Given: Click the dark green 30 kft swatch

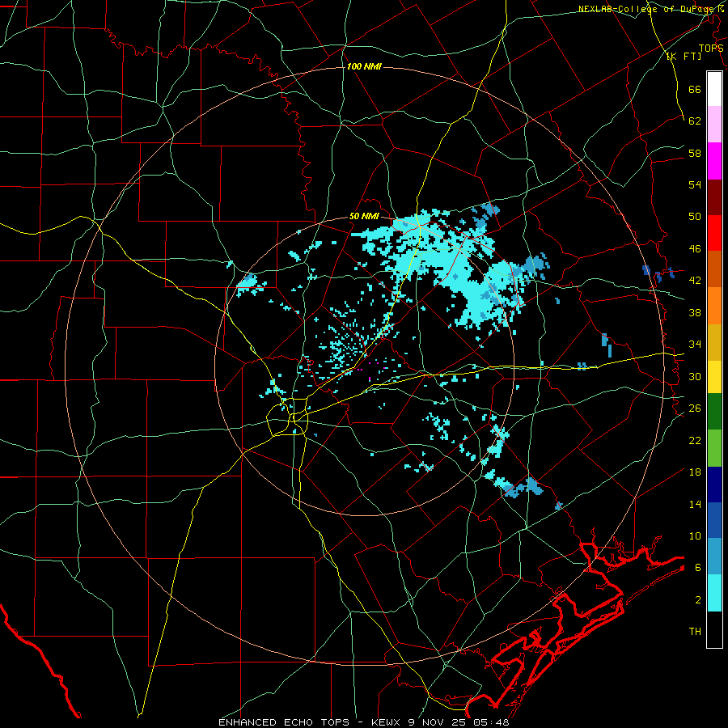Looking at the screenshot, I should click(714, 412).
